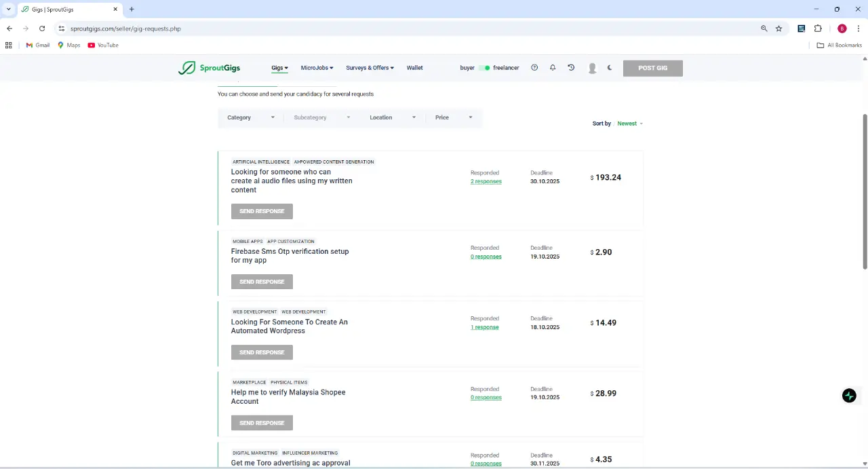Go to Wallet page
The image size is (868, 469).
tap(414, 68)
